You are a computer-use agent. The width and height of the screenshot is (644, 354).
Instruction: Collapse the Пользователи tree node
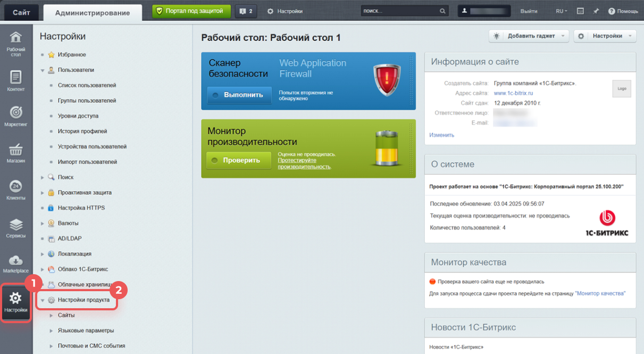coord(43,70)
